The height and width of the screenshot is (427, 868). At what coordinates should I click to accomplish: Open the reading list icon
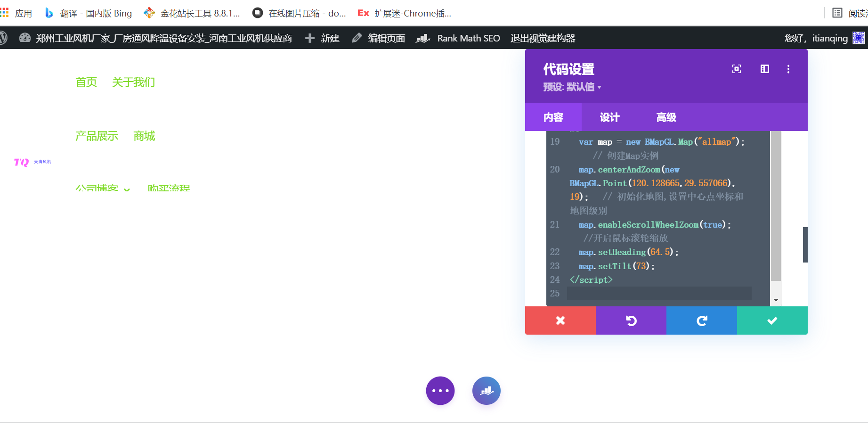(x=837, y=13)
